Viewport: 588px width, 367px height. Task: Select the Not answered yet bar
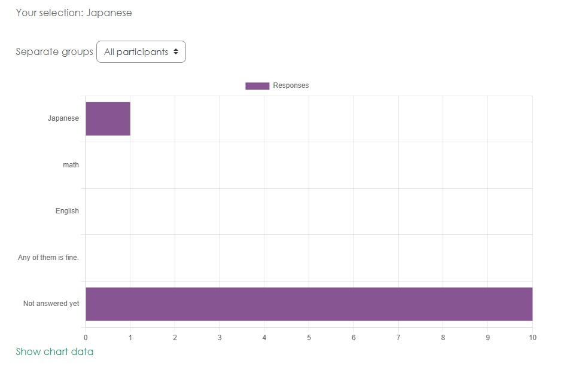[x=309, y=304]
